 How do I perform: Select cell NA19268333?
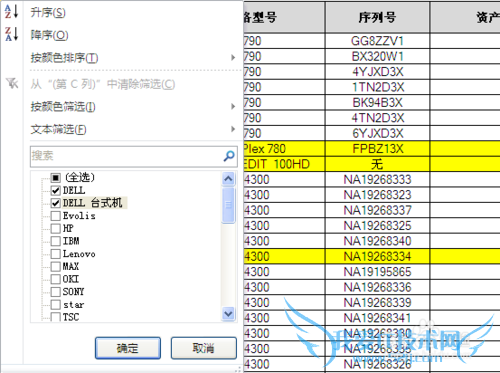coord(377,179)
